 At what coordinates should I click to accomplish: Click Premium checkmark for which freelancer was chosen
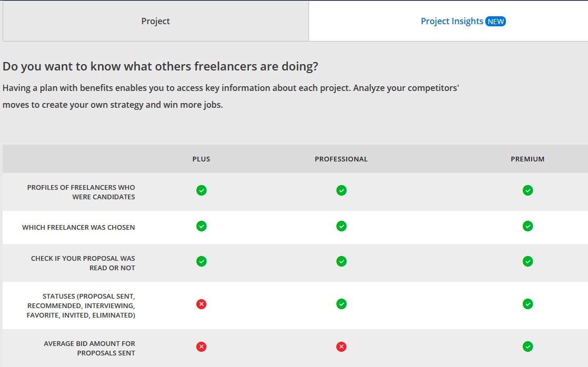527,226
